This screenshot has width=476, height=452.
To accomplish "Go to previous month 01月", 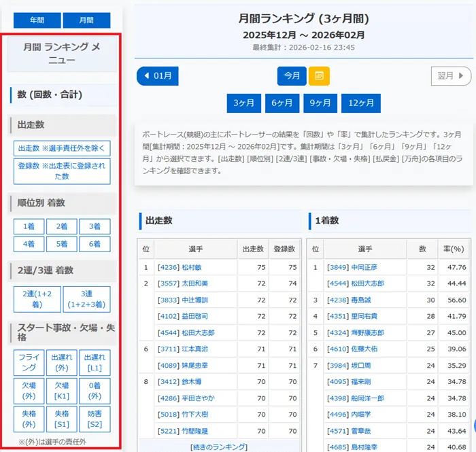I will pos(157,76).
